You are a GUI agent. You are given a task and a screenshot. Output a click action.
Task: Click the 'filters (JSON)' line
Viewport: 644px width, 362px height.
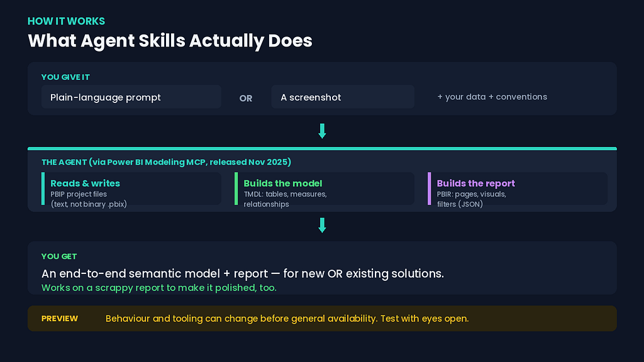[460, 204]
